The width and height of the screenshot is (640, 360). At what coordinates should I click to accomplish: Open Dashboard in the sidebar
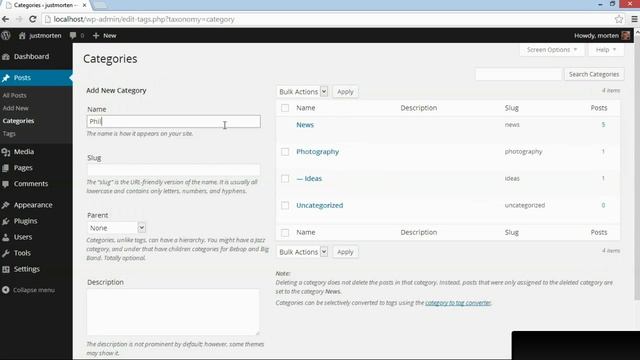[31, 57]
